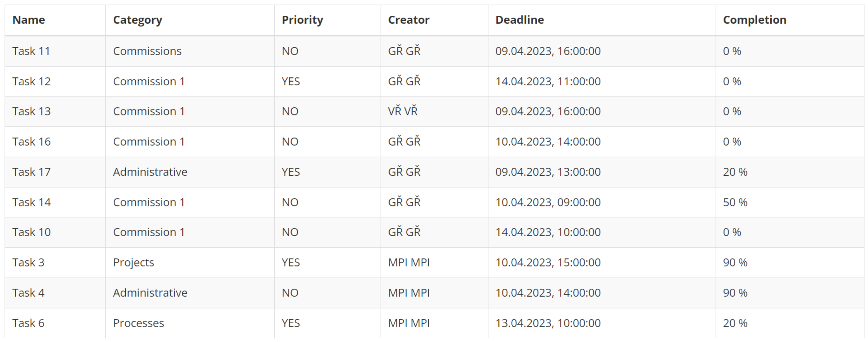
Task: Click the Name column header
Action: click(x=29, y=20)
